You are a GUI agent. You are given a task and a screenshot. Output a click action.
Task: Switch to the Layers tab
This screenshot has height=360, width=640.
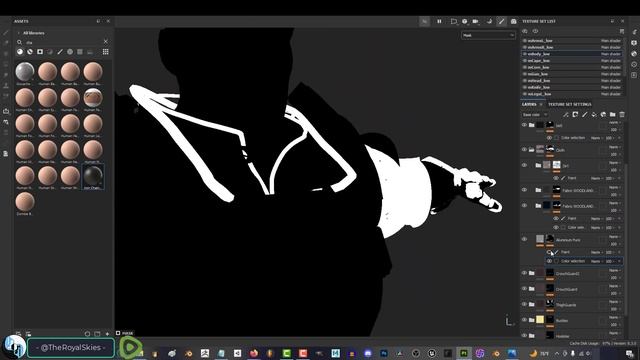[529, 104]
